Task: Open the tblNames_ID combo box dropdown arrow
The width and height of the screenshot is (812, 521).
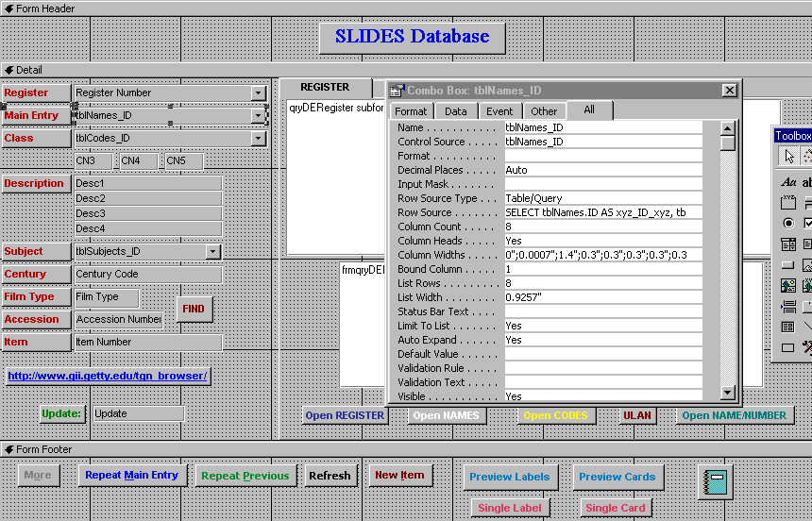Action: point(258,115)
